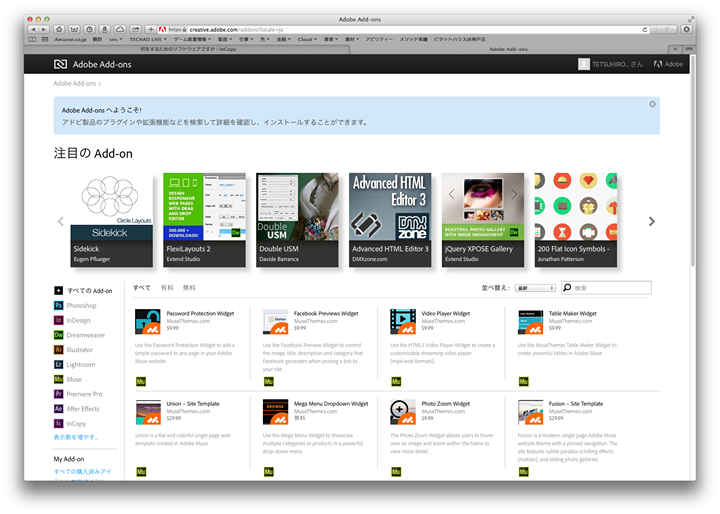Show Top Sites with the grid icon
Image resolution: width=720 pixels, height=514 pixels.
[45, 40]
